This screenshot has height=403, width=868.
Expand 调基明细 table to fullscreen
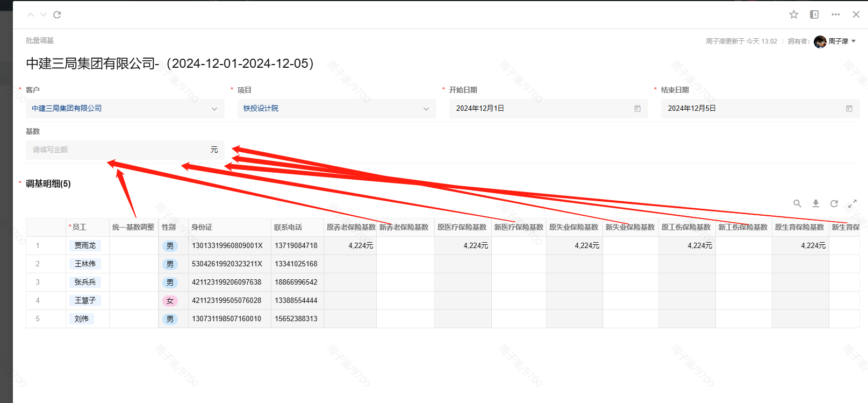[852, 203]
